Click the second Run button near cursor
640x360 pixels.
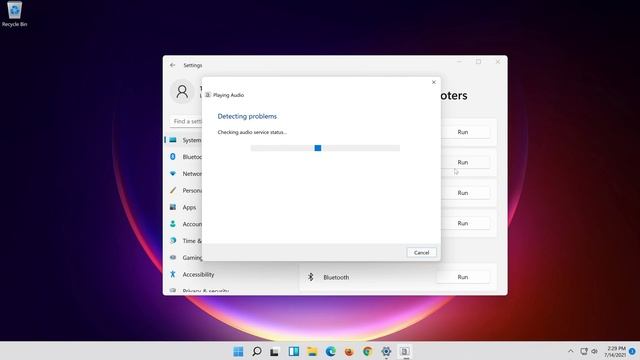[x=462, y=162]
